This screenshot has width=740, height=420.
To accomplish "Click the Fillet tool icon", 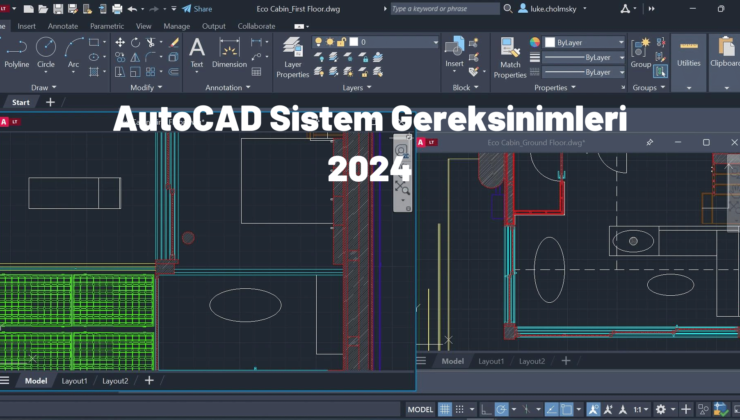I will coord(151,57).
